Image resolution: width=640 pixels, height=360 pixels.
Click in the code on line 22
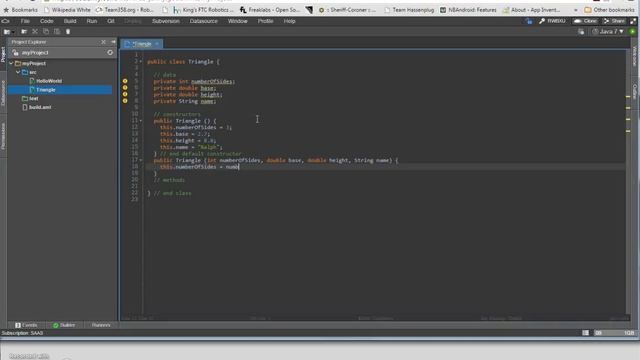169,193
